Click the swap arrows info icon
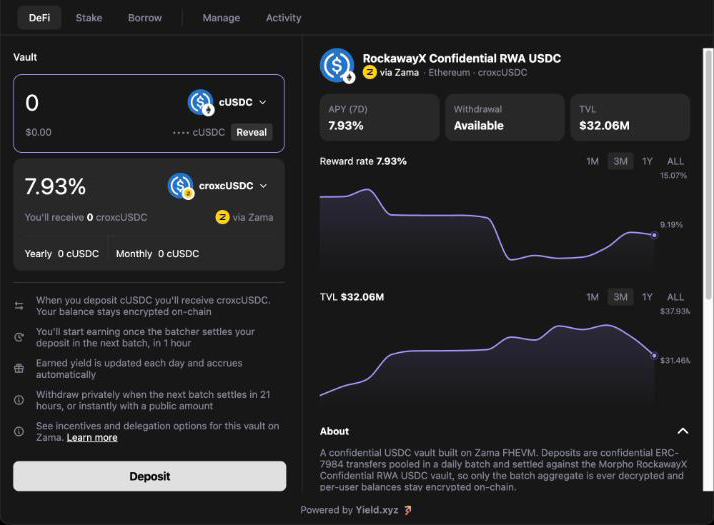The height and width of the screenshot is (525, 714). click(19, 306)
